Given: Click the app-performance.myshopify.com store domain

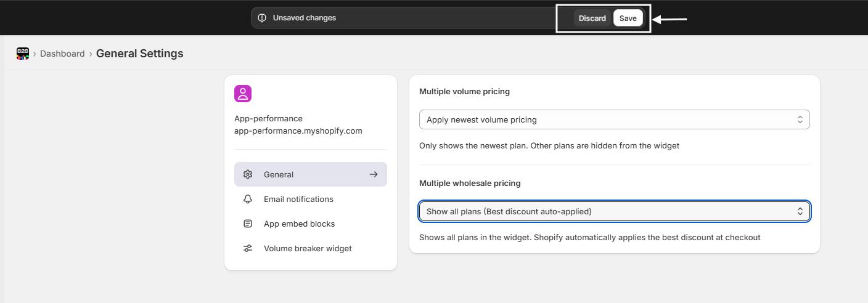Looking at the screenshot, I should coord(298,131).
